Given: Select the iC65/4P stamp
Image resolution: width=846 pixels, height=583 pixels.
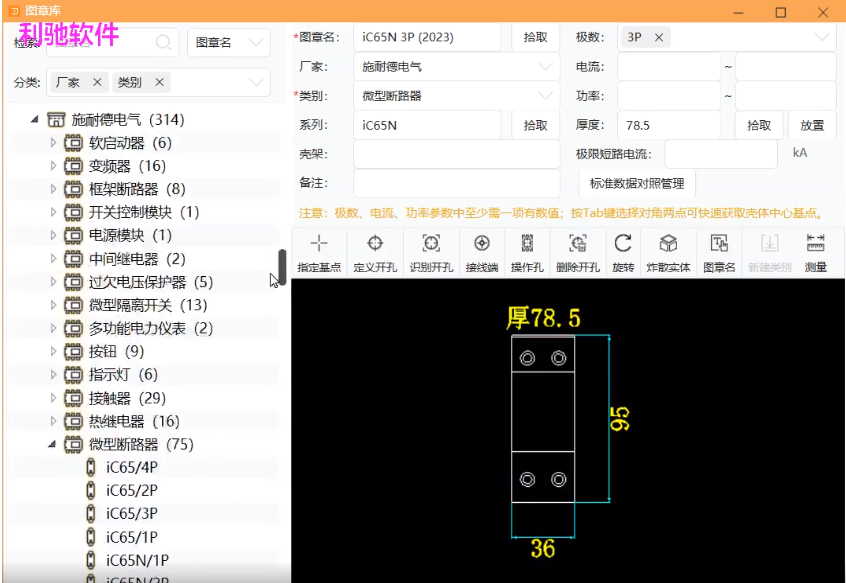Looking at the screenshot, I should [132, 468].
